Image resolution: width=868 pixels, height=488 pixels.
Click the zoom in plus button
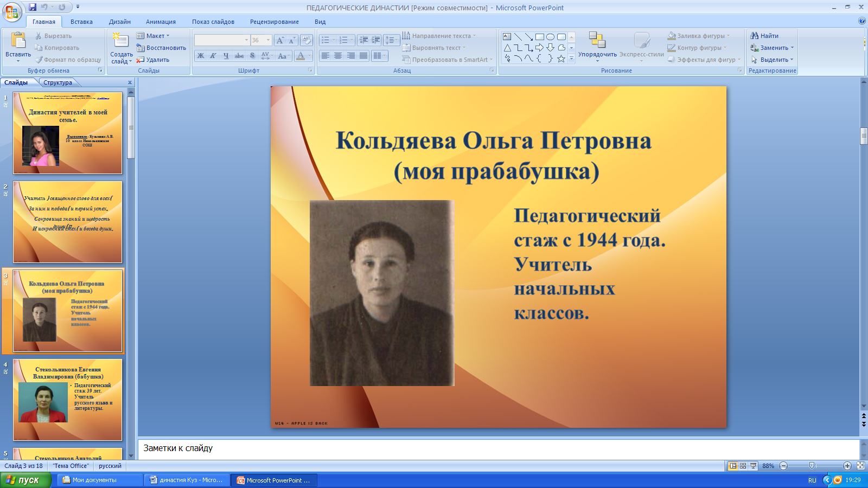tap(847, 466)
